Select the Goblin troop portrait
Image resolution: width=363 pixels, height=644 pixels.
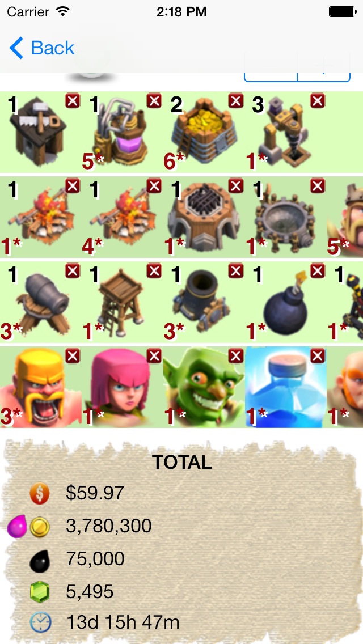[x=204, y=387]
